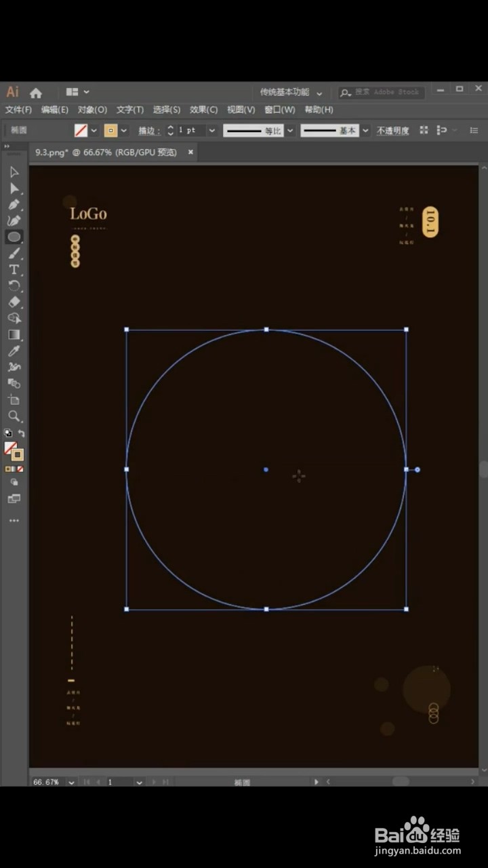Change screen mode icon
The image size is (488, 868).
coord(14,498)
